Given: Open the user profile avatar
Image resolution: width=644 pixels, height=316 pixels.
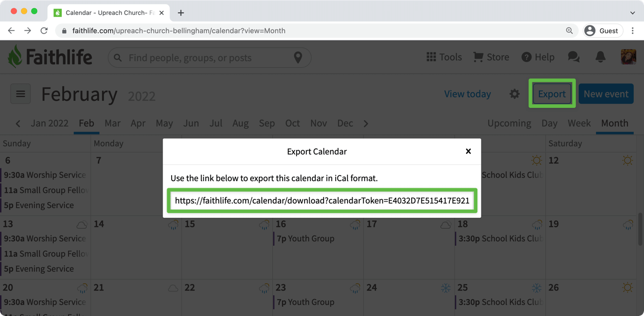Looking at the screenshot, I should click(x=628, y=57).
